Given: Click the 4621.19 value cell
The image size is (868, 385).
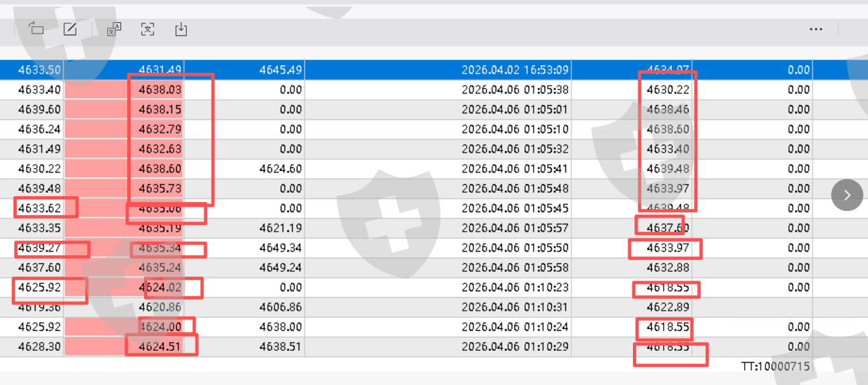Looking at the screenshot, I should coord(280,228).
